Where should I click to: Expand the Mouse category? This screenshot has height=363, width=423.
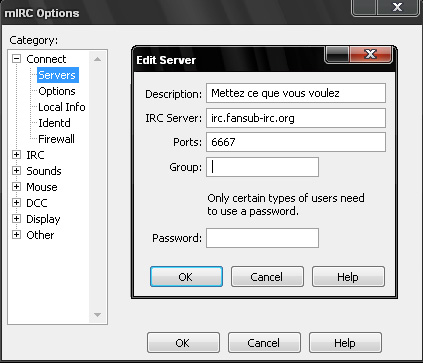(x=16, y=187)
